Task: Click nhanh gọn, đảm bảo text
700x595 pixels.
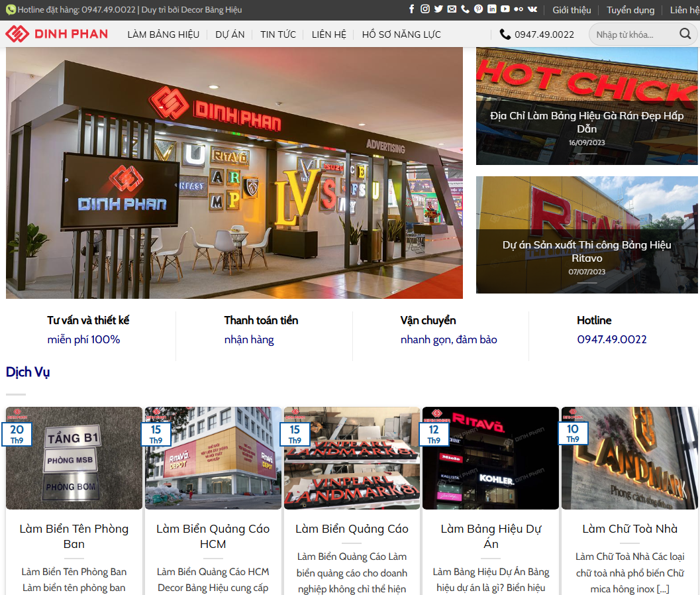Action: pyautogui.click(x=448, y=340)
